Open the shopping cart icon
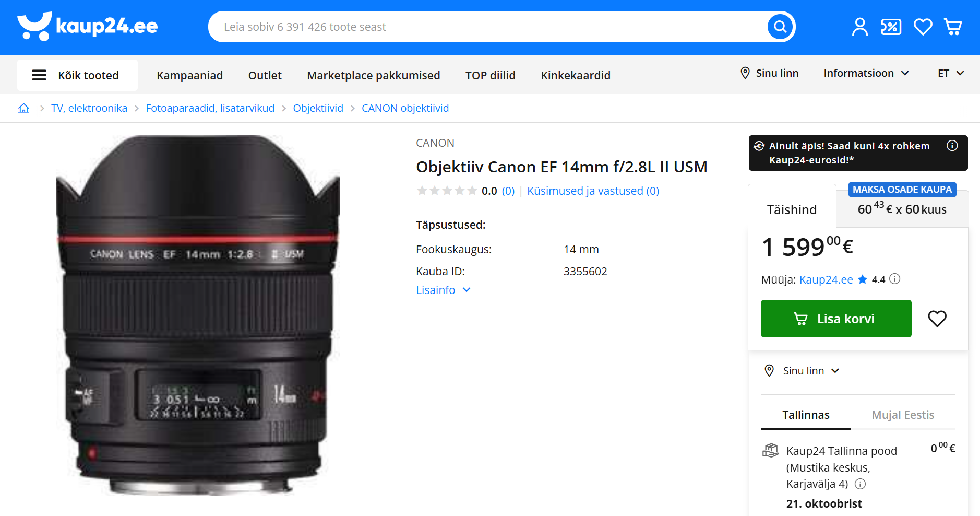 pos(953,27)
